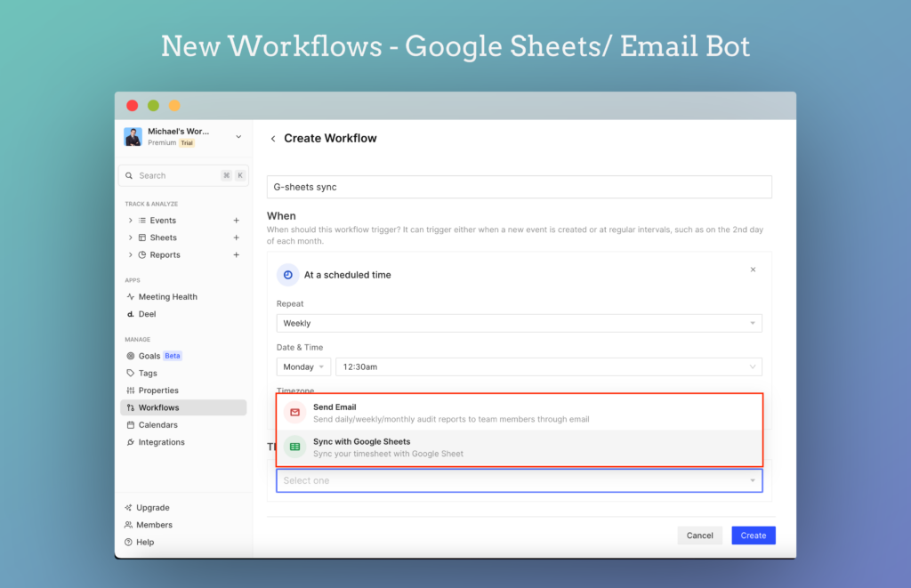Screen dimensions: 911x588
Task: Click the Trial badge
Action: [187, 143]
